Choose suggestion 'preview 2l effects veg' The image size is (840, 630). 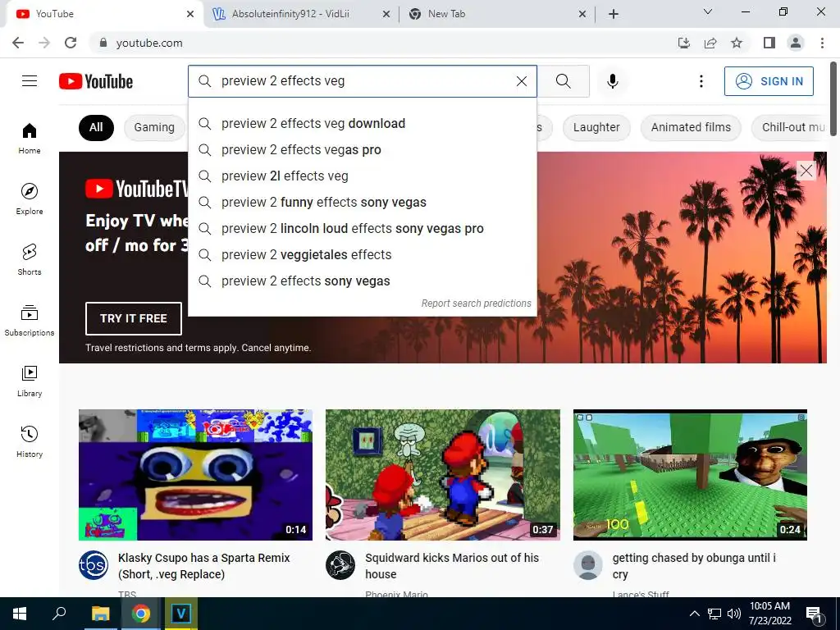(362, 176)
